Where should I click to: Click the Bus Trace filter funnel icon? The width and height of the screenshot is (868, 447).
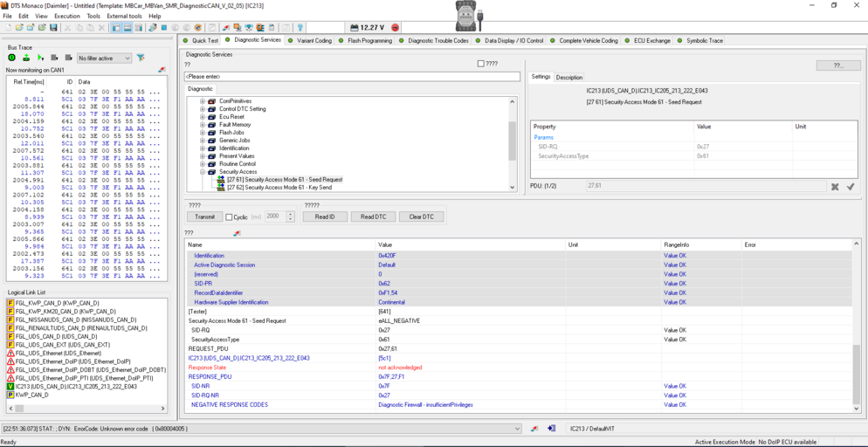(141, 58)
